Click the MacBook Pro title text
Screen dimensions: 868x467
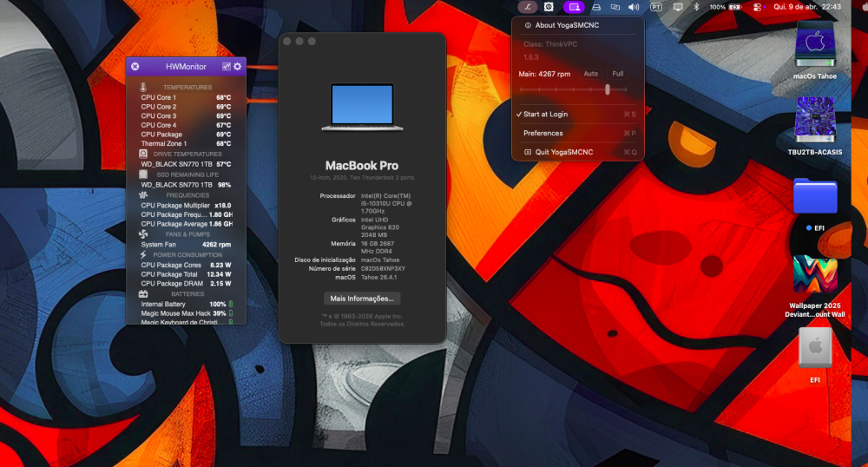click(x=361, y=166)
